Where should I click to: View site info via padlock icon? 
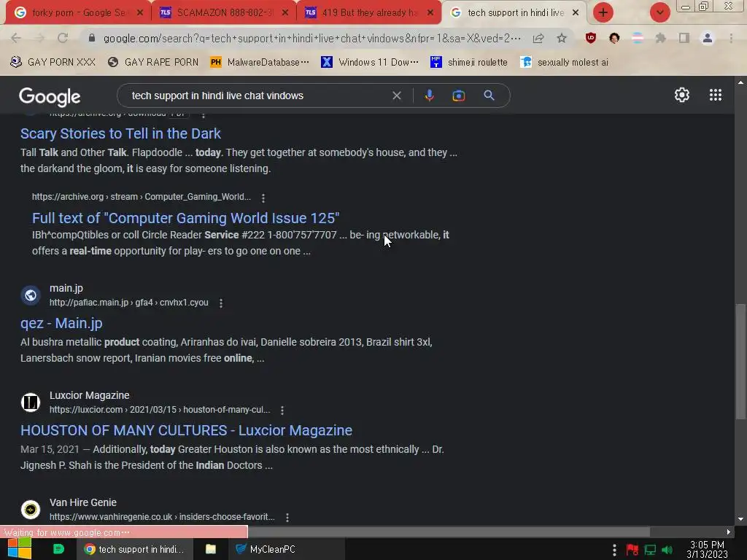pyautogui.click(x=92, y=38)
